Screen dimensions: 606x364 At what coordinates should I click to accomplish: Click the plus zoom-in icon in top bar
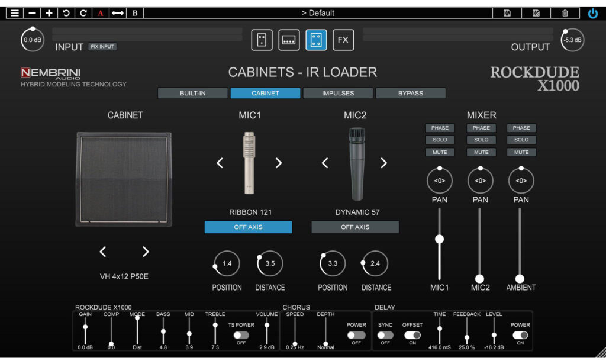tap(49, 13)
